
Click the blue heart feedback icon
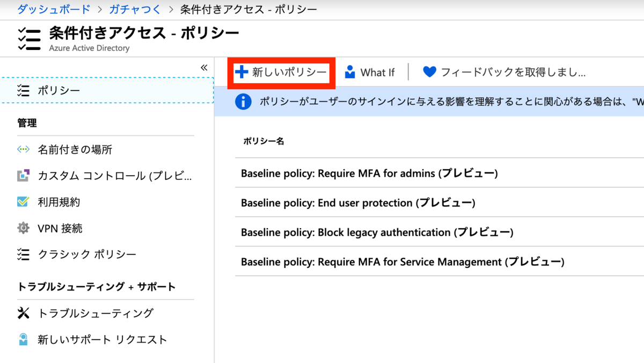429,72
